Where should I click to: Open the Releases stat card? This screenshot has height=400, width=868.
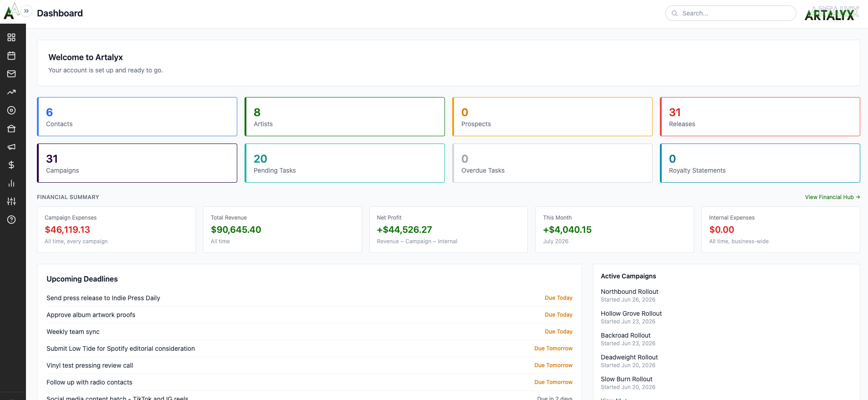point(760,117)
